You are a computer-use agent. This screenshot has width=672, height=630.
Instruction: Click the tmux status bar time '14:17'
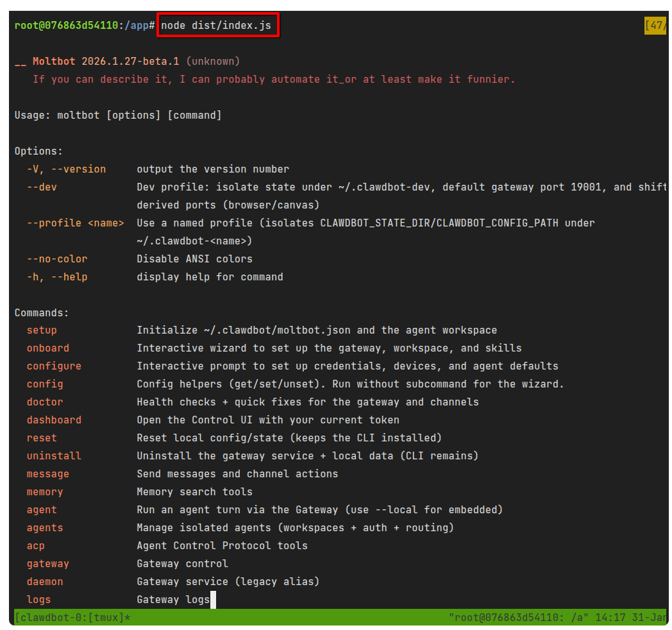(x=610, y=618)
